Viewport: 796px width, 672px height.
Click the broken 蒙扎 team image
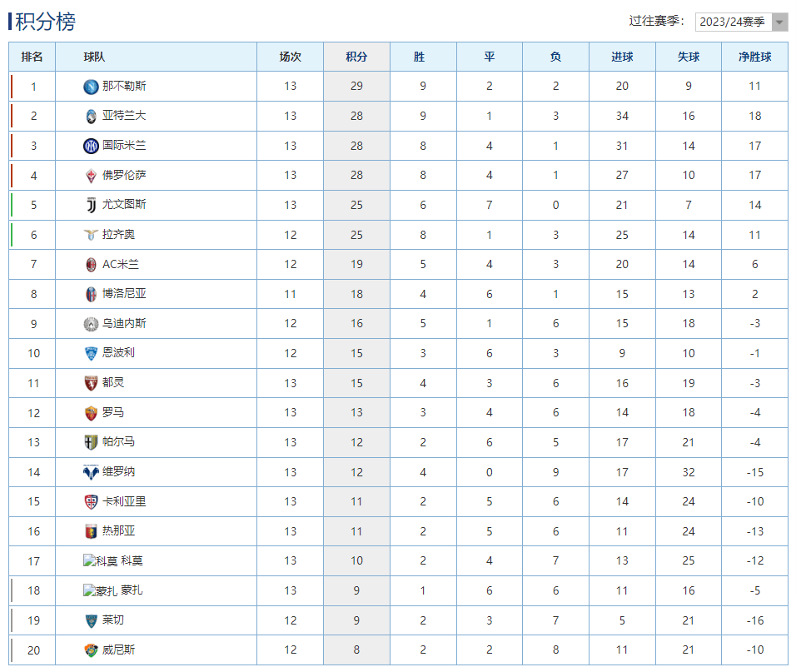(x=100, y=591)
